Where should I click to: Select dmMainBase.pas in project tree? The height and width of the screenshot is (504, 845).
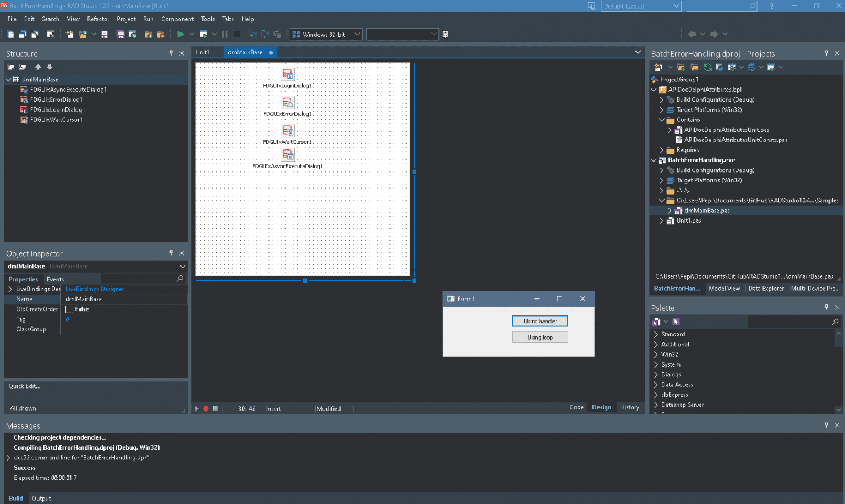click(x=707, y=211)
